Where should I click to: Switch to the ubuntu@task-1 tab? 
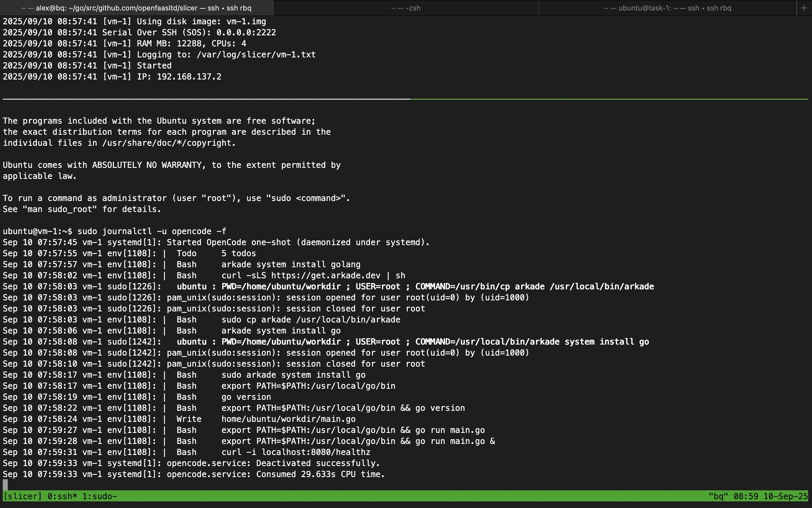pos(667,8)
